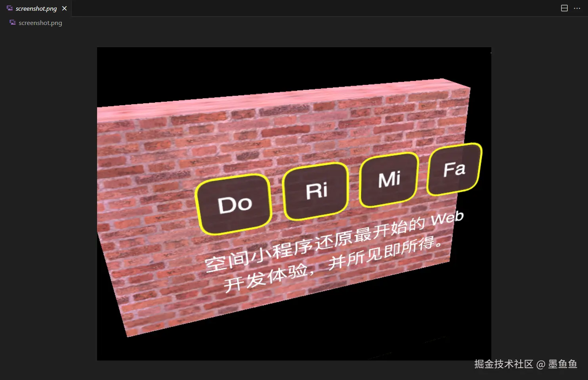Open split layout options from the Split Editor control

point(564,8)
